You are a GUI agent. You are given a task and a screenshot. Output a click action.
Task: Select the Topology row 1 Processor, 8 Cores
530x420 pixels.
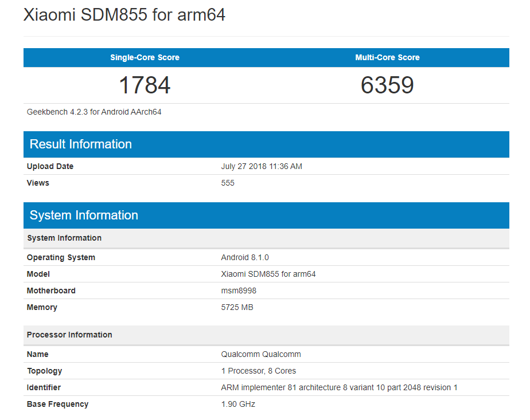(258, 371)
